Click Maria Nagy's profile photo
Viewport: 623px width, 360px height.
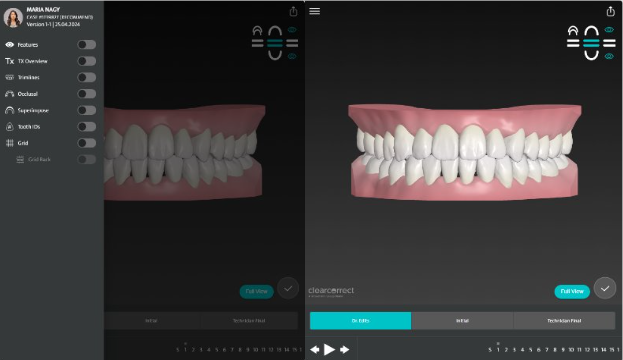(13, 18)
